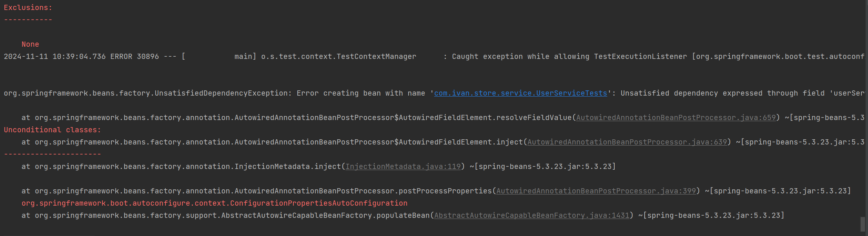
Task: Click the "main]" thread name in log line
Action: [245, 57]
